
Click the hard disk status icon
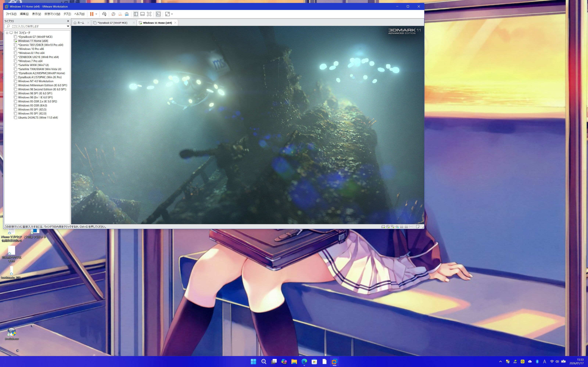tap(383, 227)
